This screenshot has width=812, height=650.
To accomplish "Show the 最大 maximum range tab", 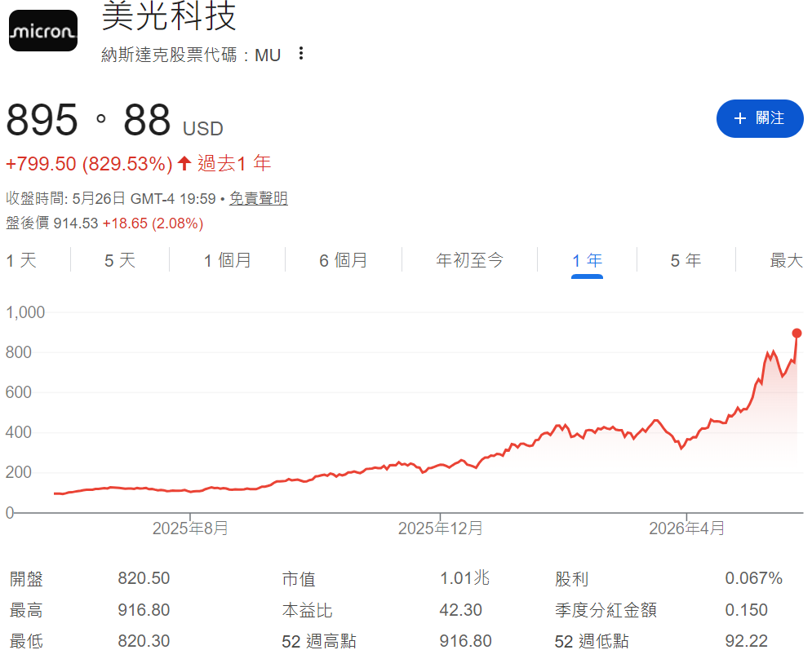I will coord(786,260).
